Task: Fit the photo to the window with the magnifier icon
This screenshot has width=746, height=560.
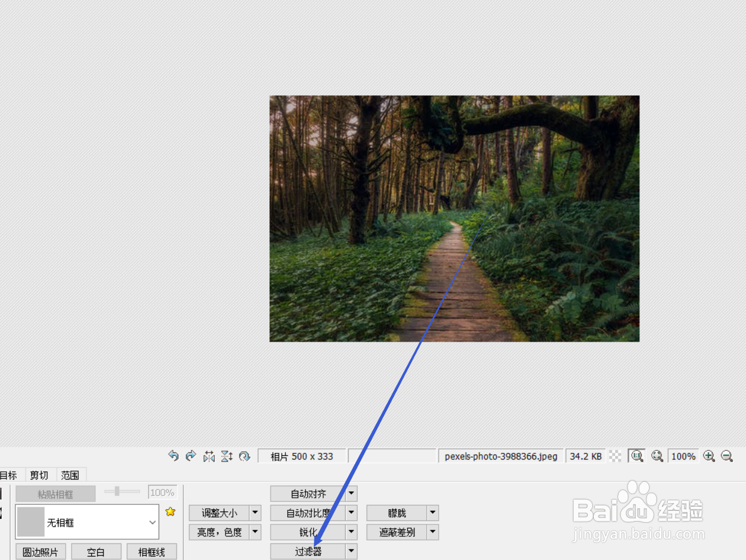Action: [x=657, y=456]
